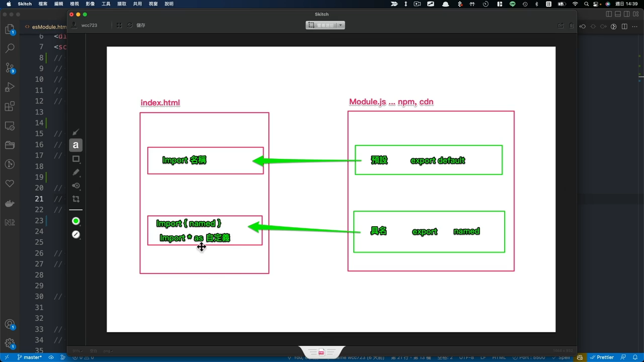Click the wcc723 account button
The image size is (644, 362).
(85, 25)
